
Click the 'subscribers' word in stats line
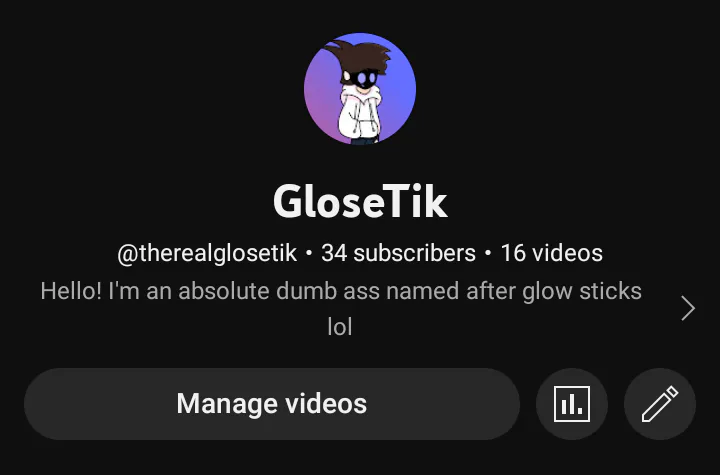(x=414, y=253)
